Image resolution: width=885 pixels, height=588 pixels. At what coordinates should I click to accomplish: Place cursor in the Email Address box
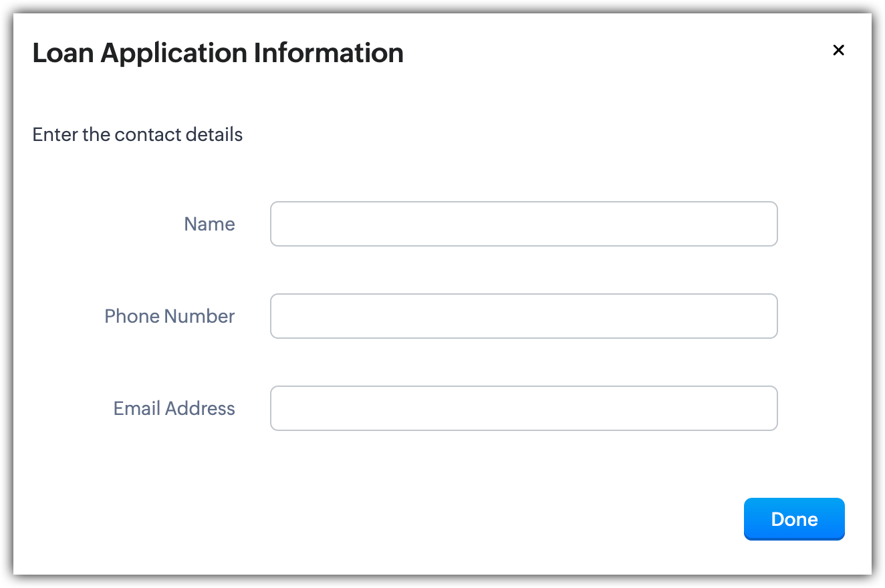[x=523, y=408]
